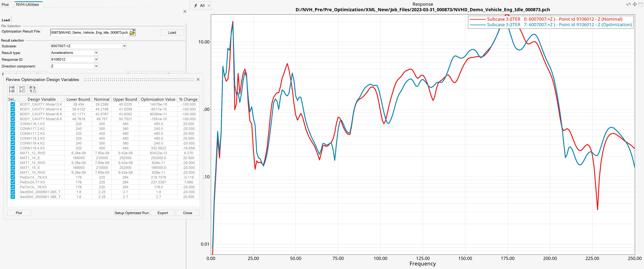644x269 pixels.
Task: Open the Direction component dropdown
Action: coord(96,66)
